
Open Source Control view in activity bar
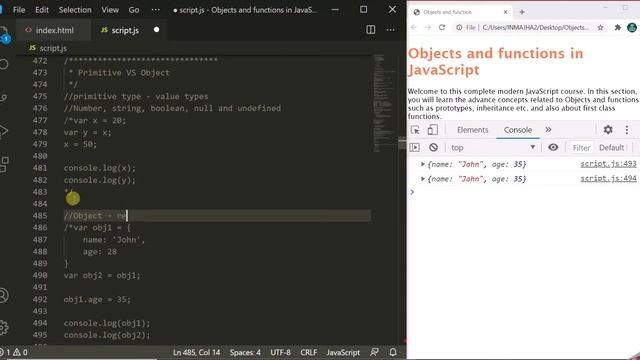[x=4, y=98]
